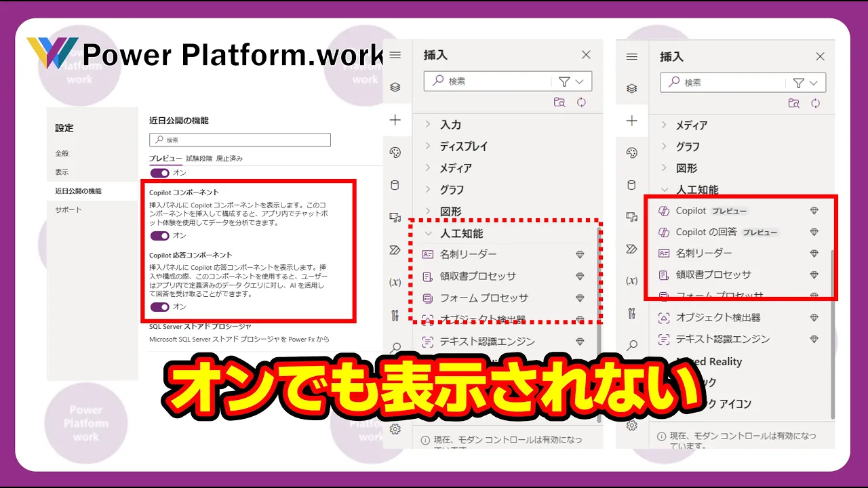Switch to the 廃止済み tab
The width and height of the screenshot is (868, 488).
pos(229,158)
